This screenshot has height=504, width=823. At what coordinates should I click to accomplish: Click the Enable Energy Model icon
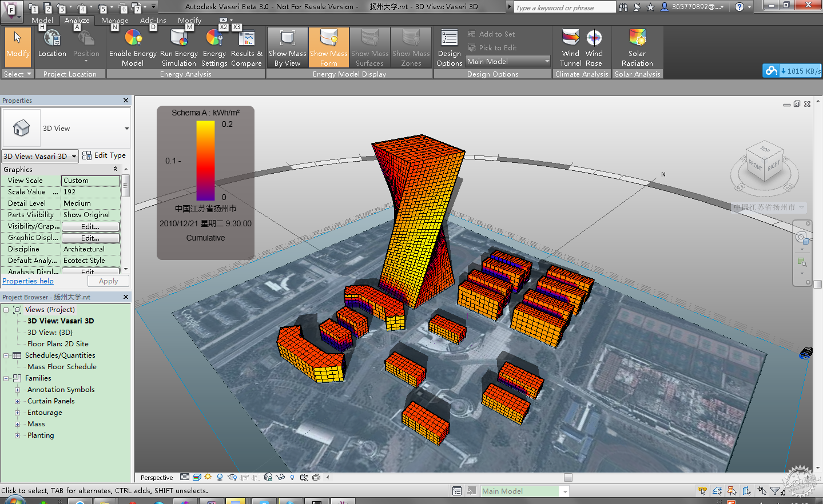click(133, 47)
